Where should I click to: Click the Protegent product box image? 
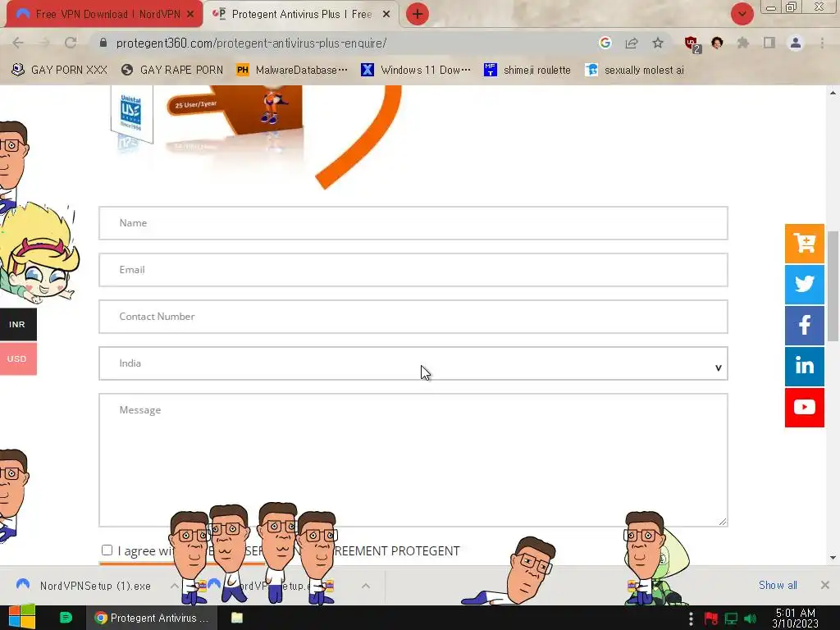coord(206,119)
